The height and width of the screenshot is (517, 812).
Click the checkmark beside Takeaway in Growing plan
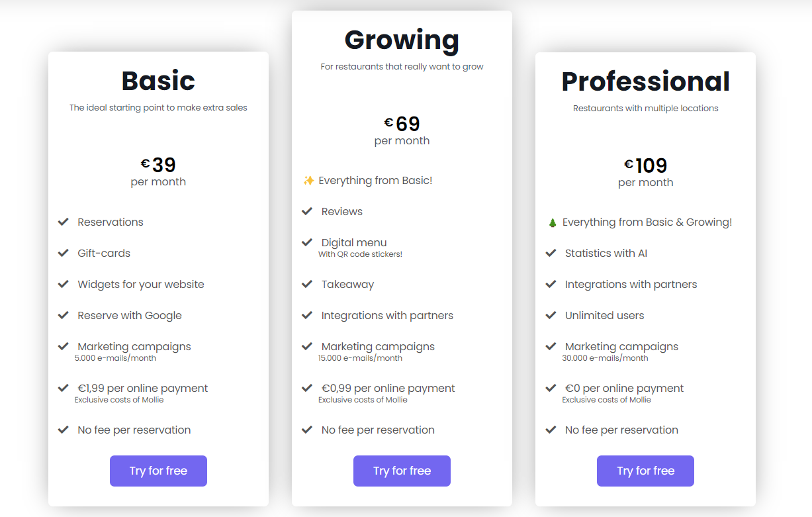coord(307,284)
